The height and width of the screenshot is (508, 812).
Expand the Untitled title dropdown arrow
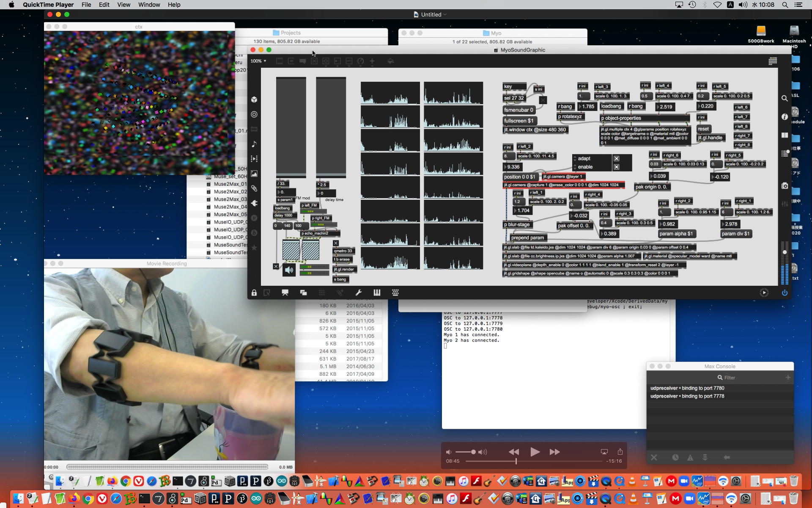445,14
